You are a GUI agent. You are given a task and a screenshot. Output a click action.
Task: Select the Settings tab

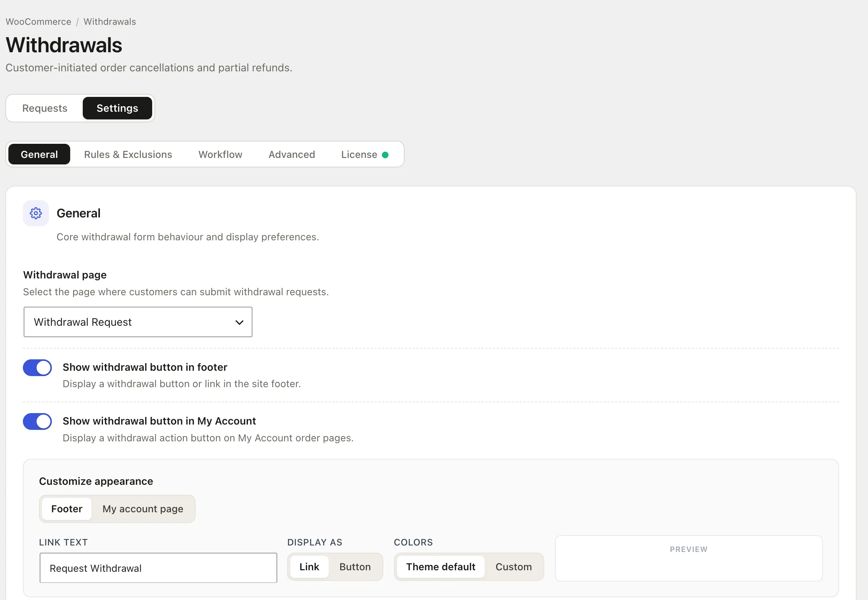[x=117, y=108]
